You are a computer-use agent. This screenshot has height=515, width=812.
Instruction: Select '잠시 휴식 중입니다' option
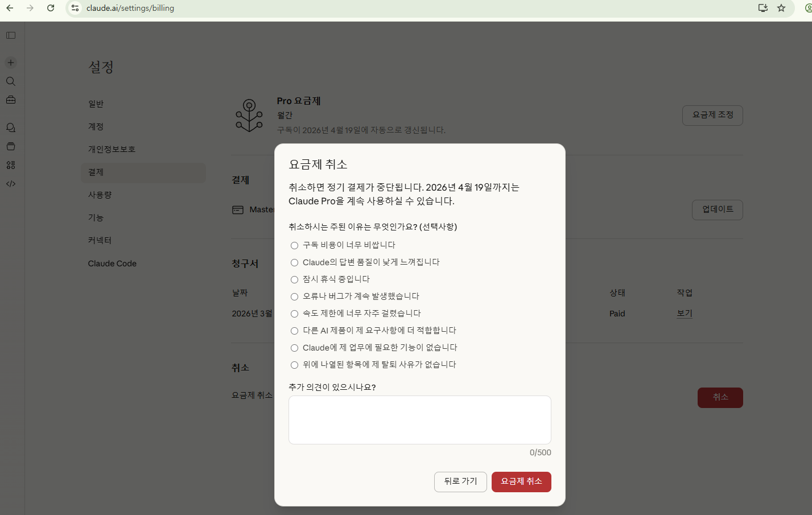294,279
